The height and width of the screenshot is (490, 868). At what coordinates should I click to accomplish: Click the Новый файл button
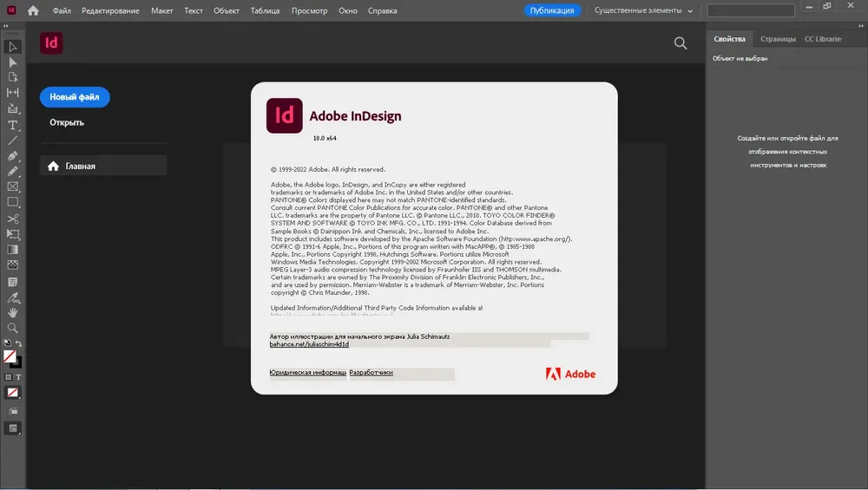75,97
